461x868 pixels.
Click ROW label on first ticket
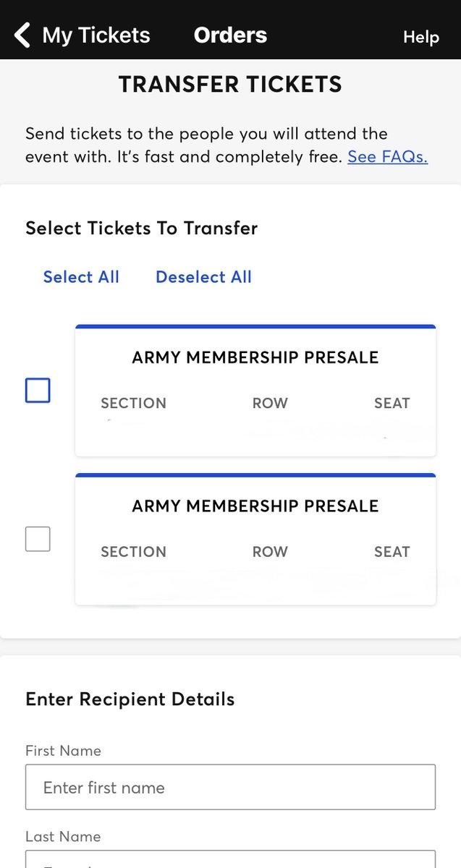click(x=270, y=404)
